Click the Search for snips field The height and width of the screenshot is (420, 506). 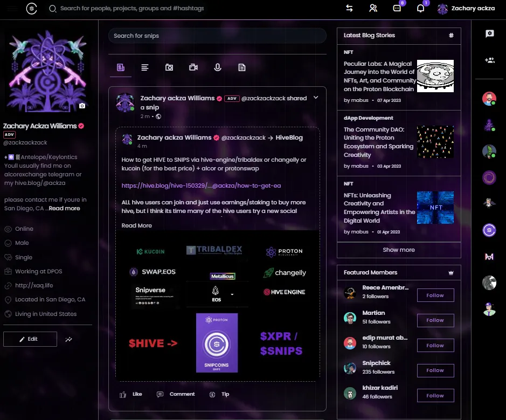(x=217, y=36)
